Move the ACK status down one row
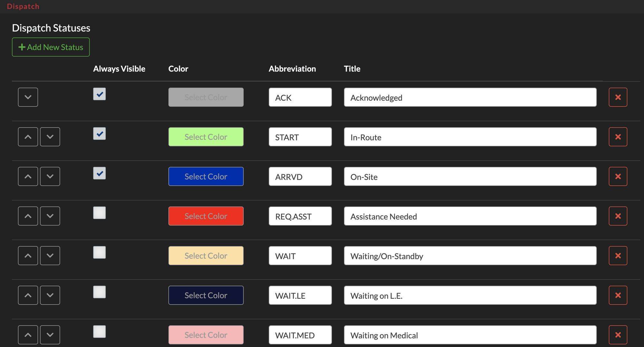The width and height of the screenshot is (644, 347). [28, 97]
